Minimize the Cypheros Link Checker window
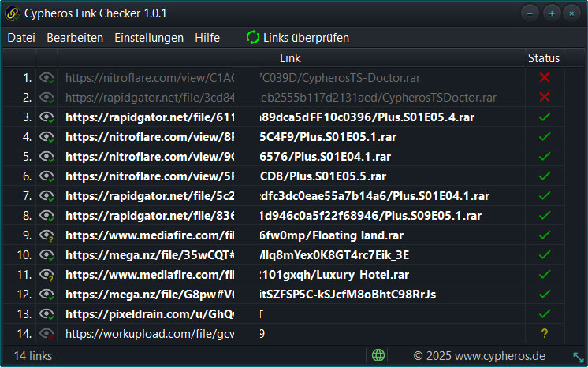The width and height of the screenshot is (588, 367). tap(530, 14)
